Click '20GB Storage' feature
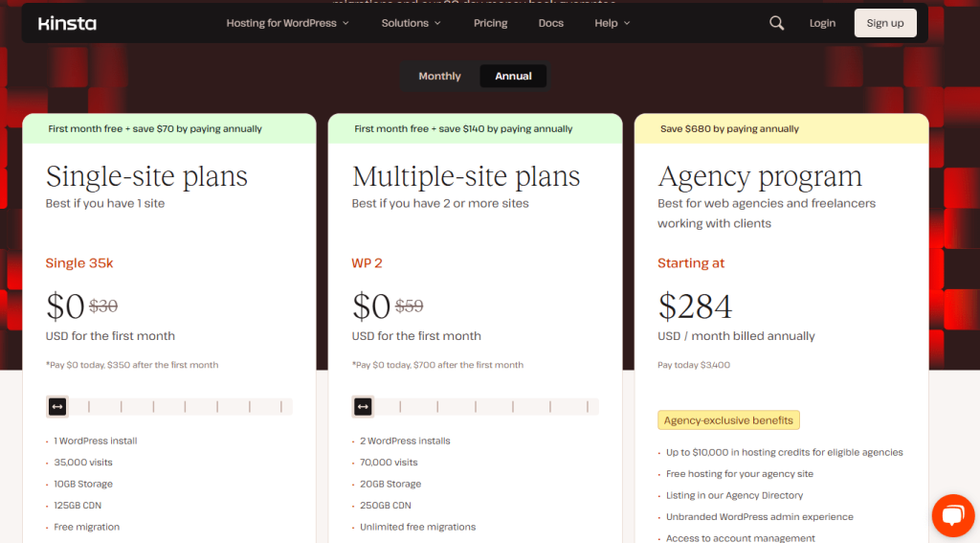Screen dimensions: 980x543 [x=390, y=484]
